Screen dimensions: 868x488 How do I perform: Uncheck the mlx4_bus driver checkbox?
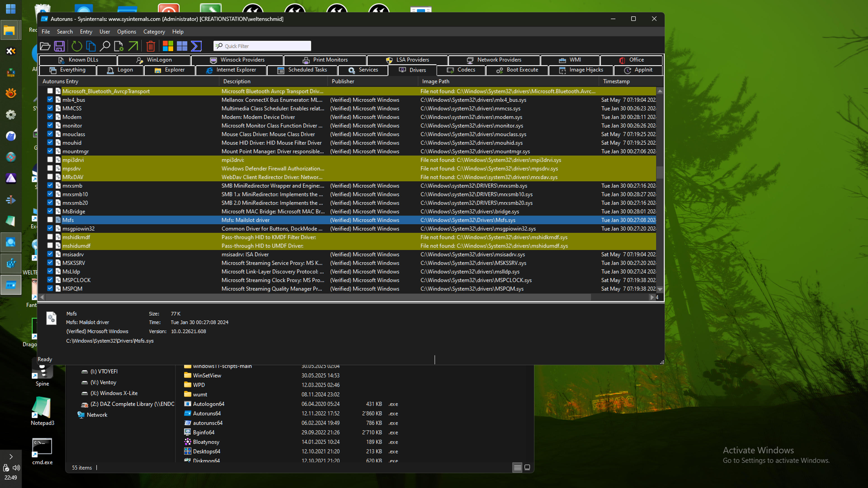click(x=50, y=100)
